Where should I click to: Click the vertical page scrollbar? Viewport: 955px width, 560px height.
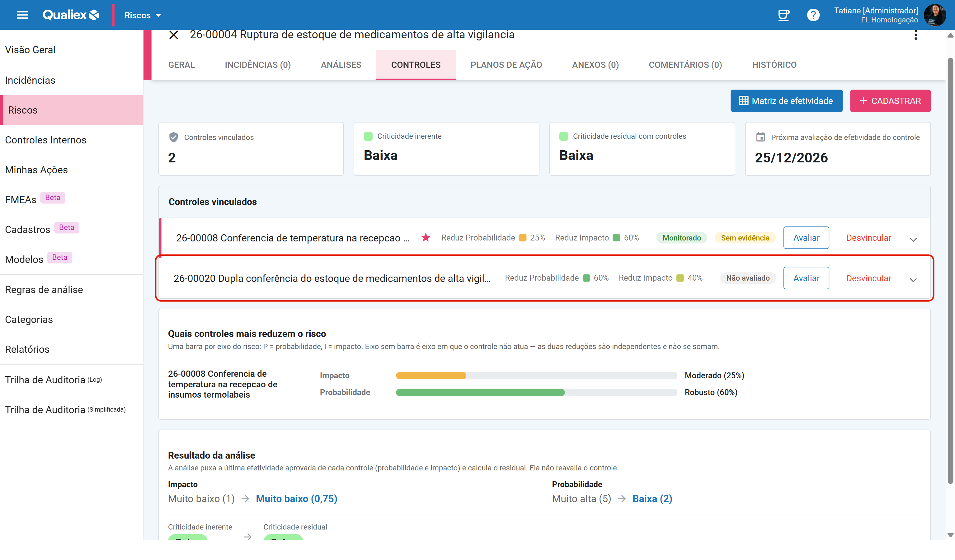(x=950, y=271)
